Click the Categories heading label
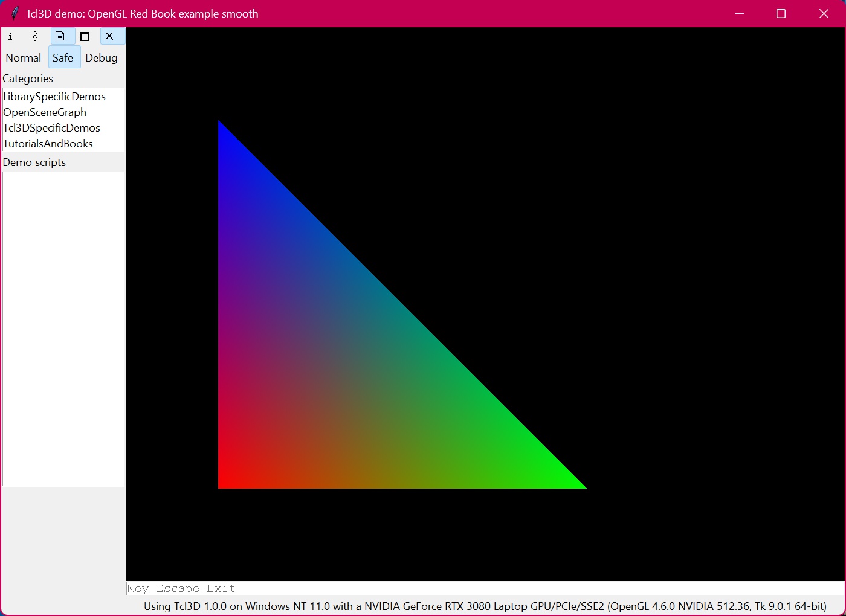 [28, 79]
